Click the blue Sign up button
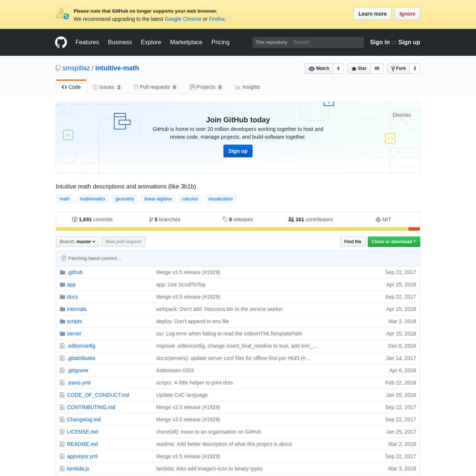This screenshot has height=476, width=476. click(x=238, y=151)
